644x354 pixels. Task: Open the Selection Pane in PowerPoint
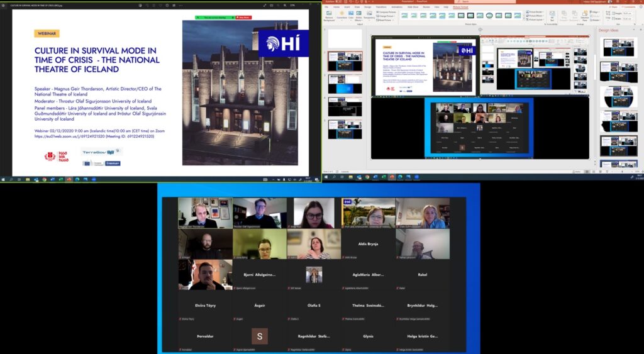(584, 16)
